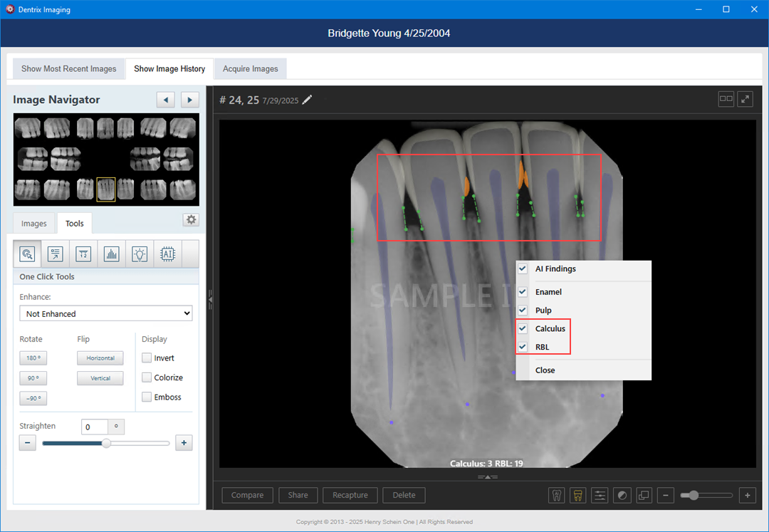
Task: Click the Delete button
Action: pos(404,495)
